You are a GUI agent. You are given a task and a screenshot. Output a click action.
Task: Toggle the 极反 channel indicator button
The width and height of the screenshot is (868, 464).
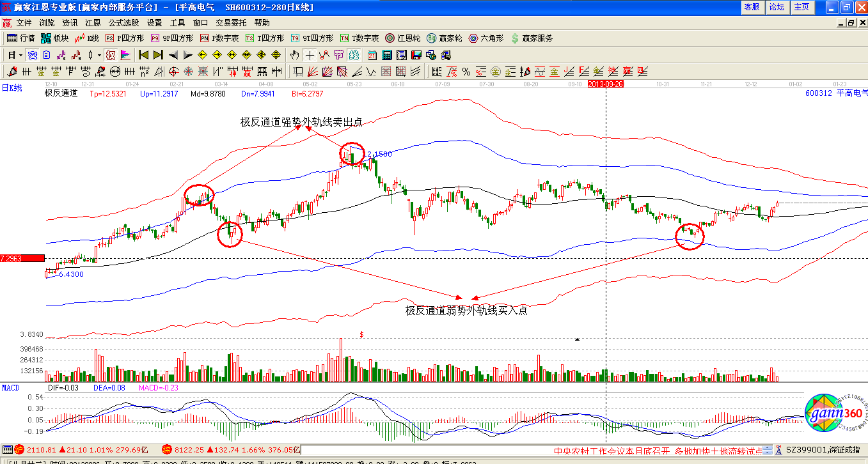(110, 55)
